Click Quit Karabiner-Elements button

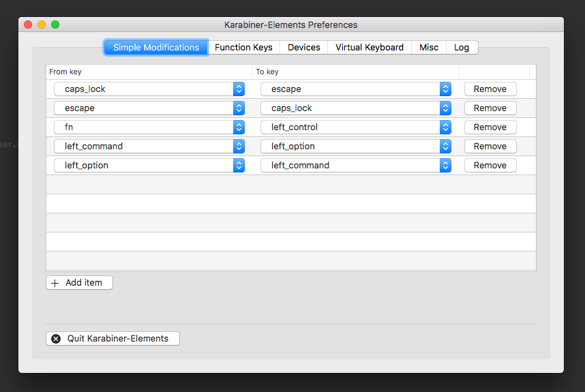pos(112,339)
